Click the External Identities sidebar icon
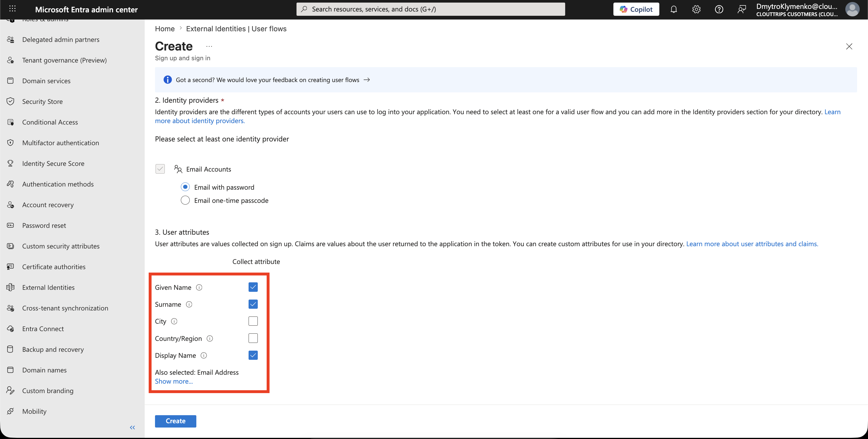The image size is (868, 439). [10, 288]
